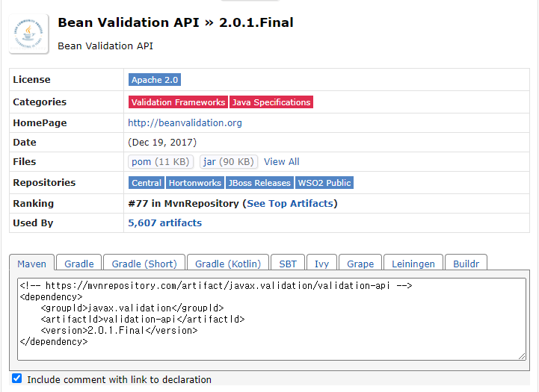Click inside the Maven dependency snippet textarea

click(x=271, y=319)
